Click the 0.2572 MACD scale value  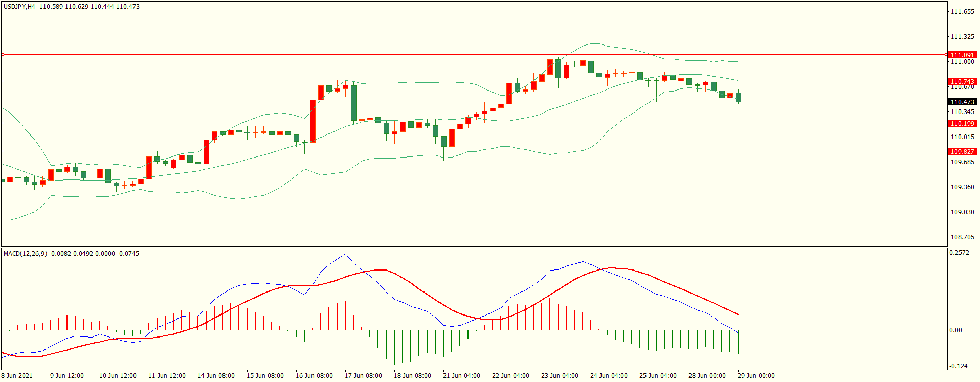pos(960,253)
